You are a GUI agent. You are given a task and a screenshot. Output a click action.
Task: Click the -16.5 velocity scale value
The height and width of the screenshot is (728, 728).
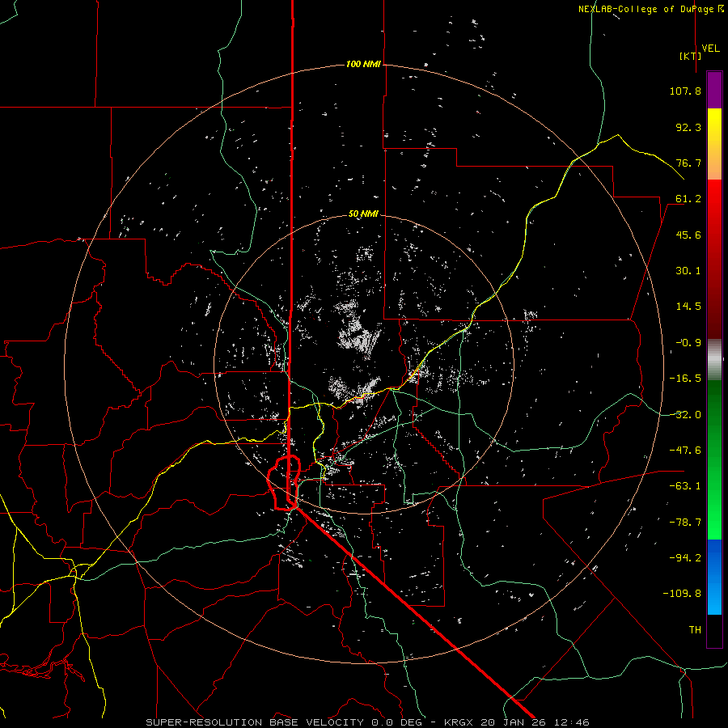click(x=685, y=379)
